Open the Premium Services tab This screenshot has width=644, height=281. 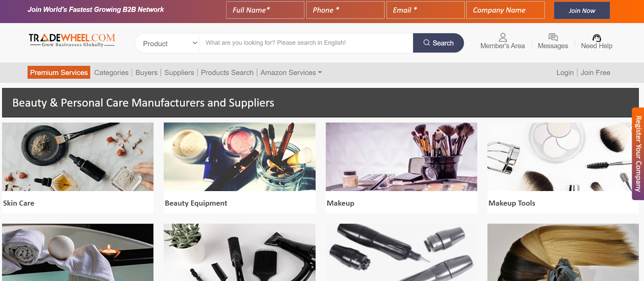59,72
